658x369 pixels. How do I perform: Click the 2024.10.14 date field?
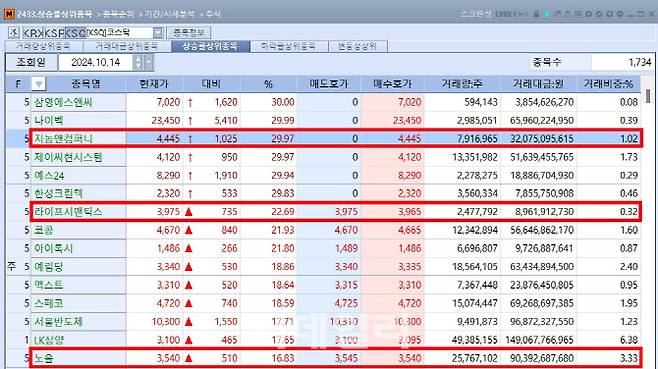click(96, 63)
